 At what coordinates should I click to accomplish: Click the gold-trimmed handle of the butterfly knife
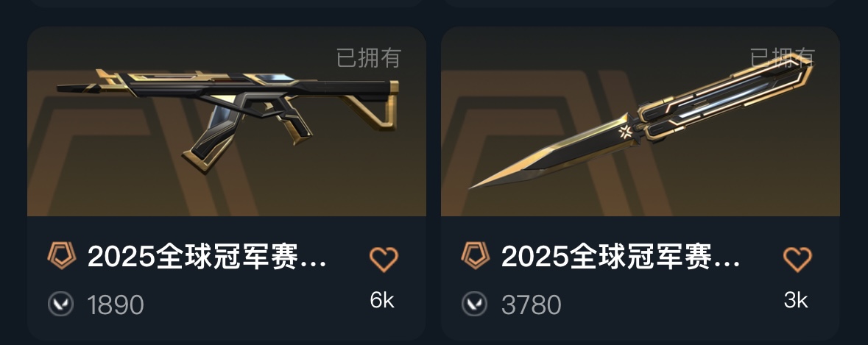[x=725, y=98]
